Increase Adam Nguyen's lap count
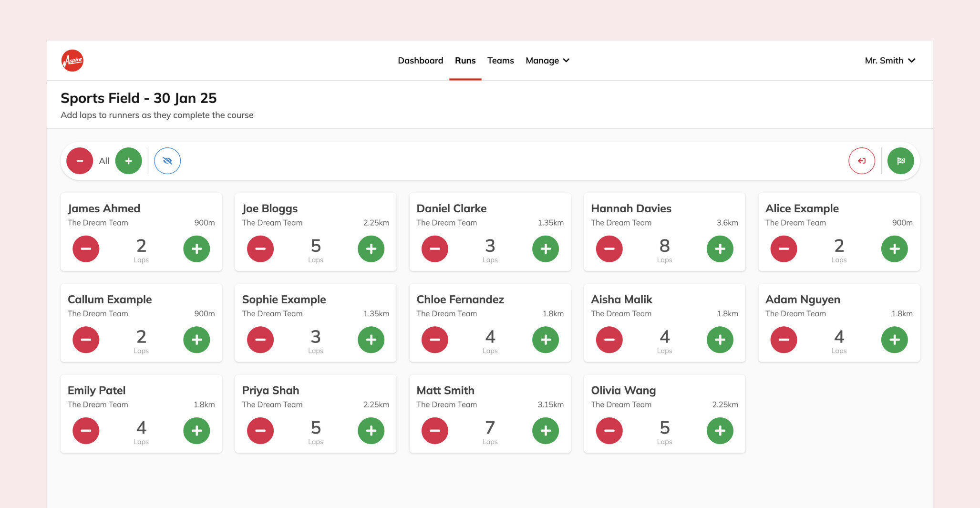Image resolution: width=980 pixels, height=508 pixels. point(894,340)
